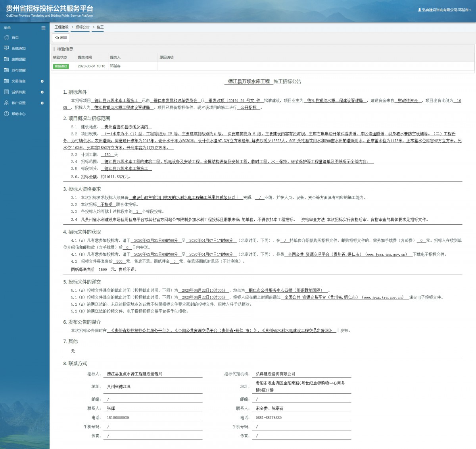
Task: Collapse the sidebar with the hamburger icon
Action: pyautogui.click(x=43, y=28)
